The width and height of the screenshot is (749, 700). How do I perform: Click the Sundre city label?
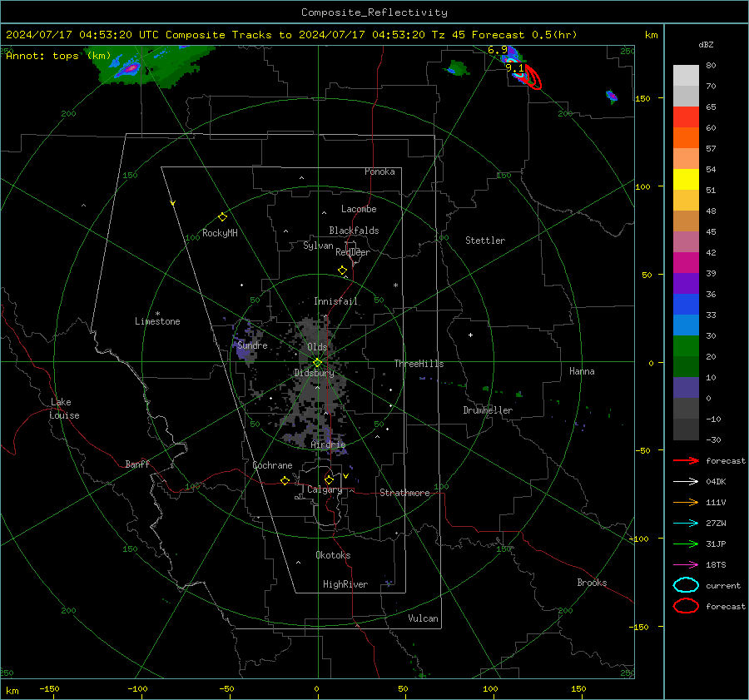253,345
